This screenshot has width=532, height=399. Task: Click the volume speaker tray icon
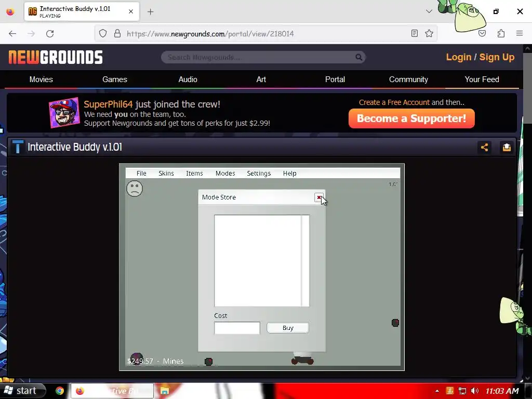(x=475, y=391)
